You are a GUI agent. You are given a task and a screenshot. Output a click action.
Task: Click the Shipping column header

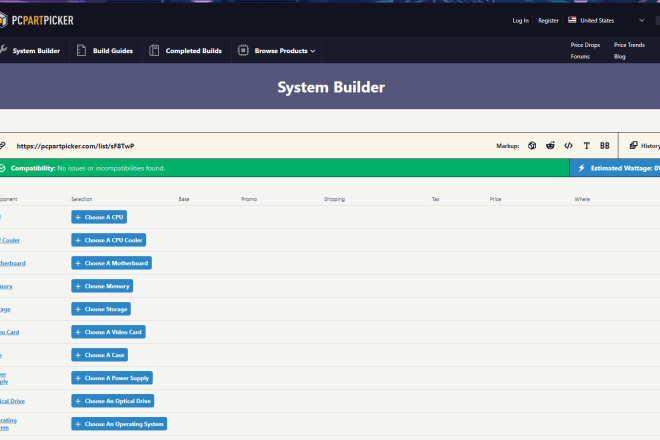click(x=334, y=199)
